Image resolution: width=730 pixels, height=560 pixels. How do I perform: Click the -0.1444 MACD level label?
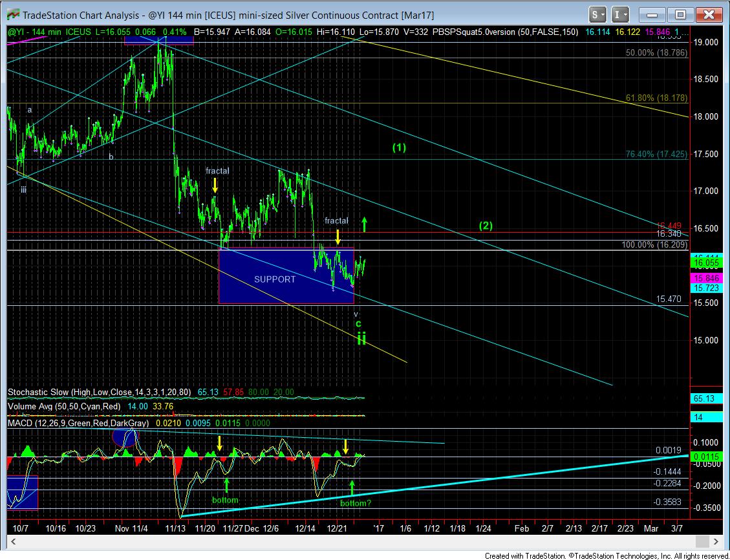click(668, 471)
